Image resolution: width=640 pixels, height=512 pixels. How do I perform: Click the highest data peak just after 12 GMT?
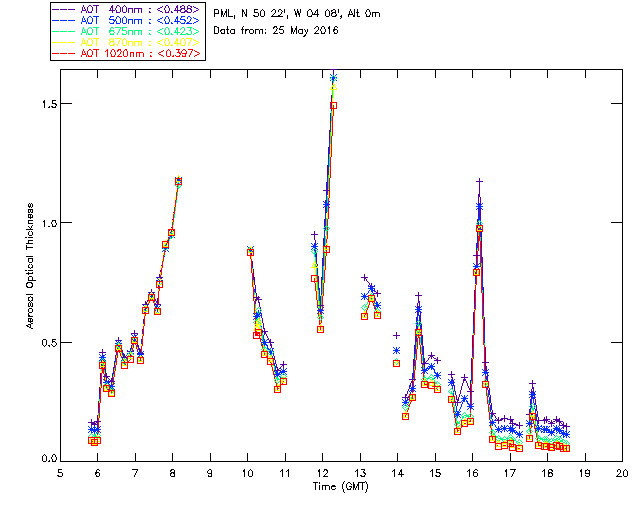click(333, 78)
